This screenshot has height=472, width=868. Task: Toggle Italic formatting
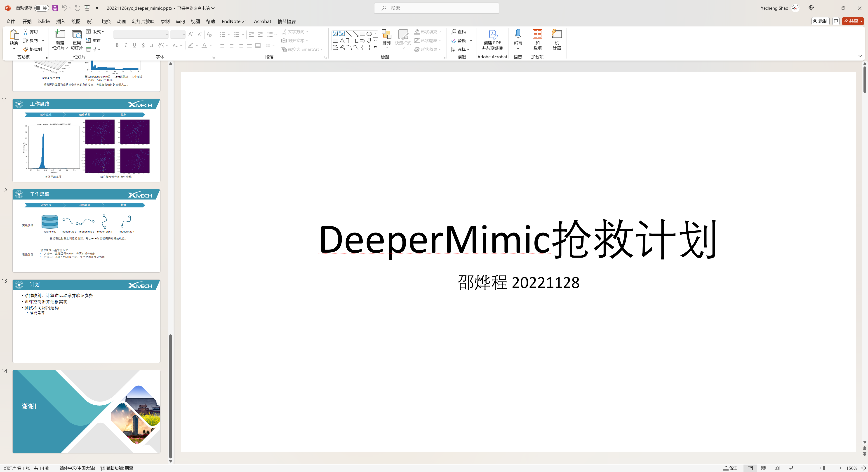point(126,45)
